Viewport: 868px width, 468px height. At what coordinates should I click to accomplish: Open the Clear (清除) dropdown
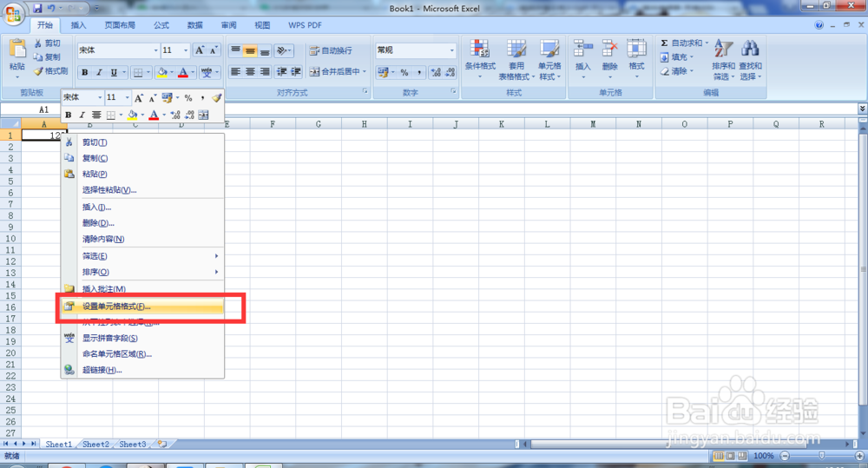coord(676,71)
